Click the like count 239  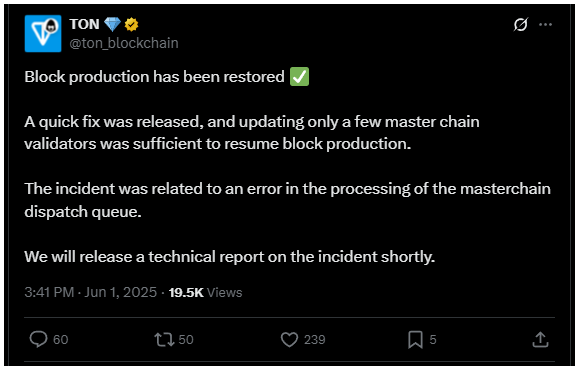click(x=315, y=340)
